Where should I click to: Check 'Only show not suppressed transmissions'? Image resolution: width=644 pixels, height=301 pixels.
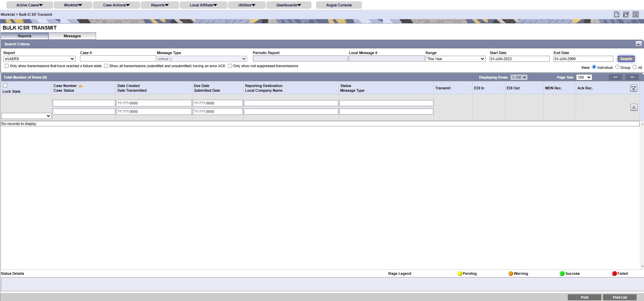[230, 66]
